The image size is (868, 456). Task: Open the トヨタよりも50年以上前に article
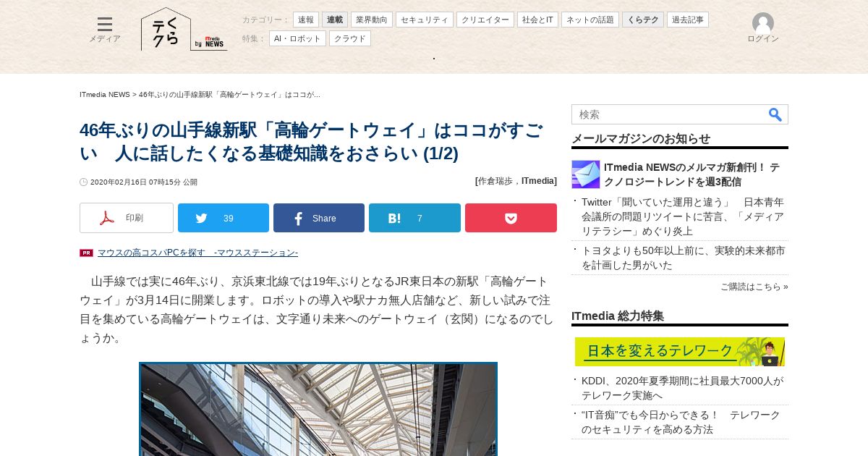coord(683,258)
